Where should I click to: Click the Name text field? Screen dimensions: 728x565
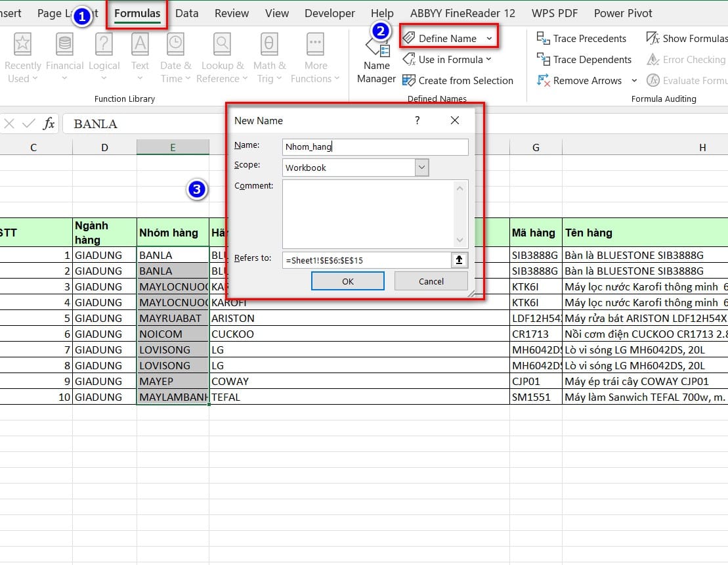[x=375, y=147]
